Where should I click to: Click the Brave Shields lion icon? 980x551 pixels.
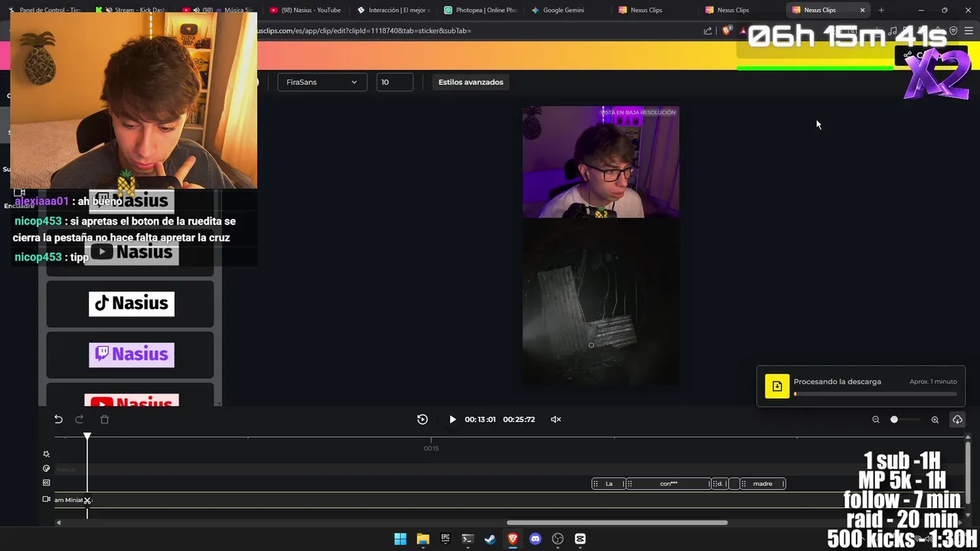click(727, 31)
